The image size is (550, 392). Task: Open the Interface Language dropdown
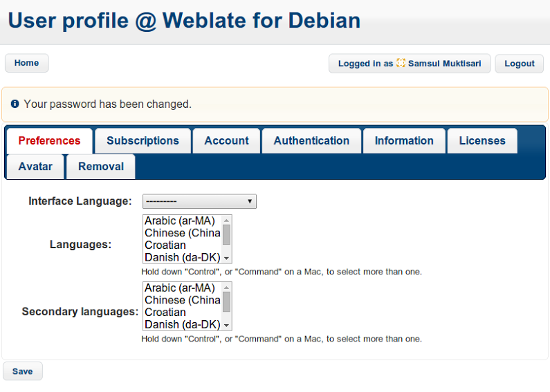click(x=199, y=201)
